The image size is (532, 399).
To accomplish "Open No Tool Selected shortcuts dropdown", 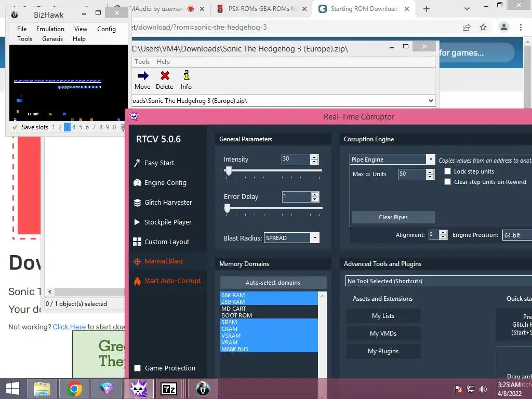I will [438, 281].
